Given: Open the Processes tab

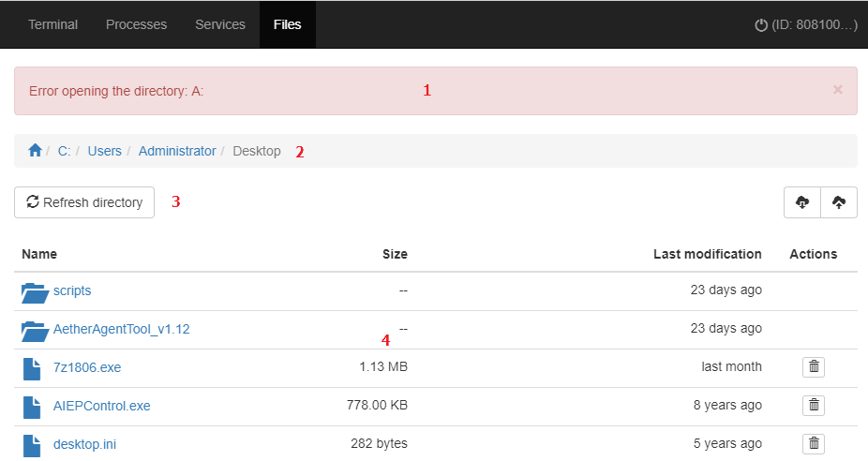Looking at the screenshot, I should click(x=136, y=24).
